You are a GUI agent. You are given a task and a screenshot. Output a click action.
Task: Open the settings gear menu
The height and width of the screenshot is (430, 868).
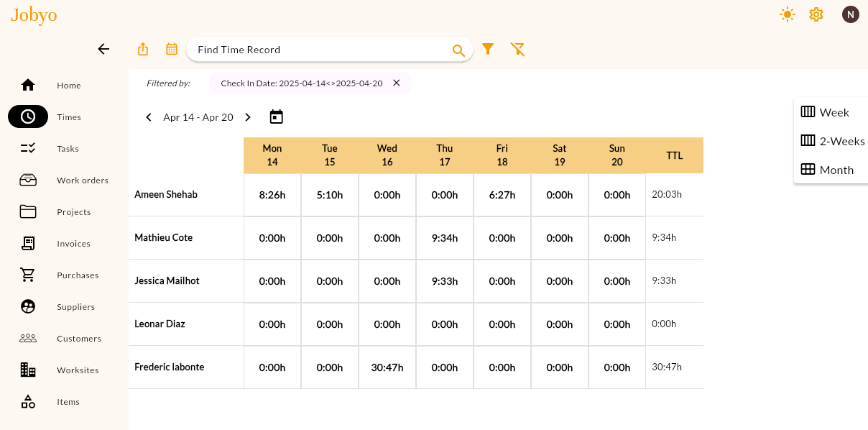click(816, 14)
